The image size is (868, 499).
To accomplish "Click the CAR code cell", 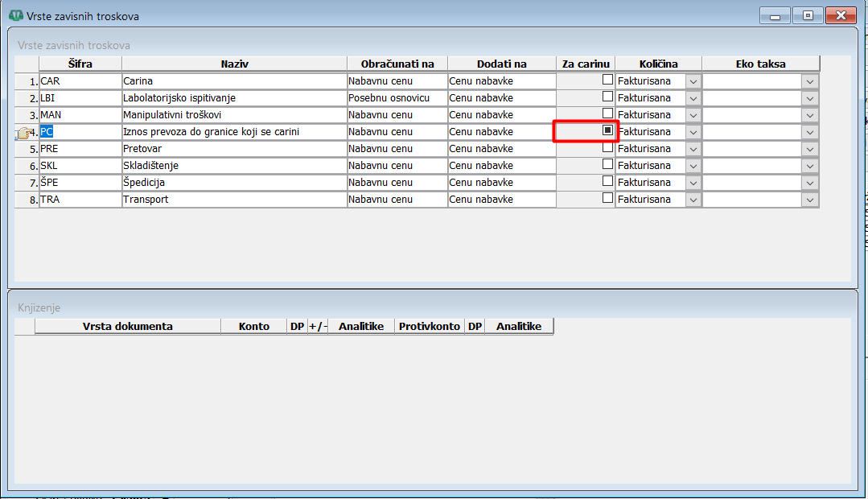I will pyautogui.click(x=80, y=80).
